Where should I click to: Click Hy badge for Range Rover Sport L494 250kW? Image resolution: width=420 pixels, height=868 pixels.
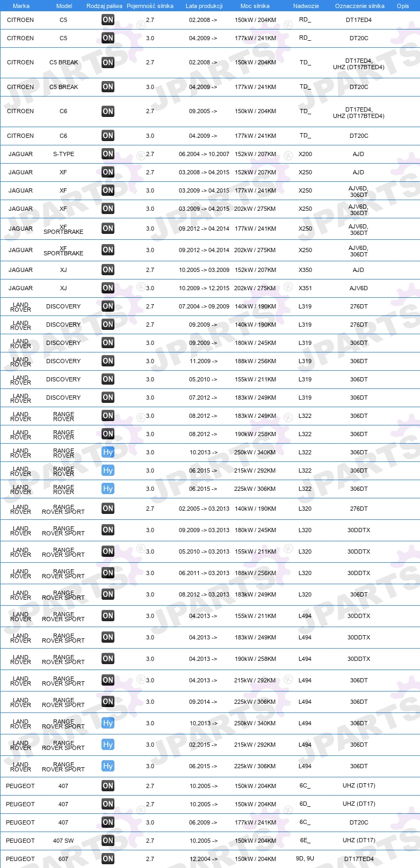108,723
